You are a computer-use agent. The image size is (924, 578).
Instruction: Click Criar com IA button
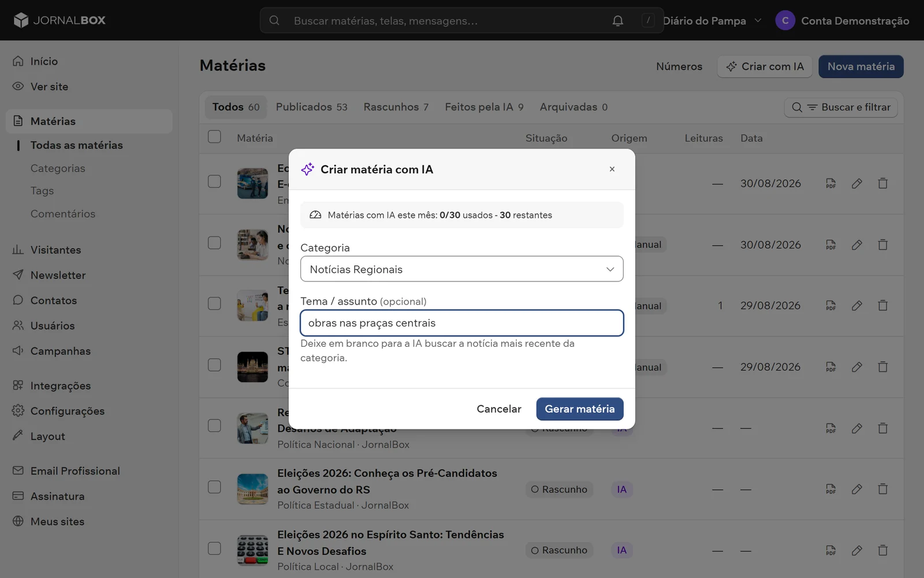click(765, 66)
